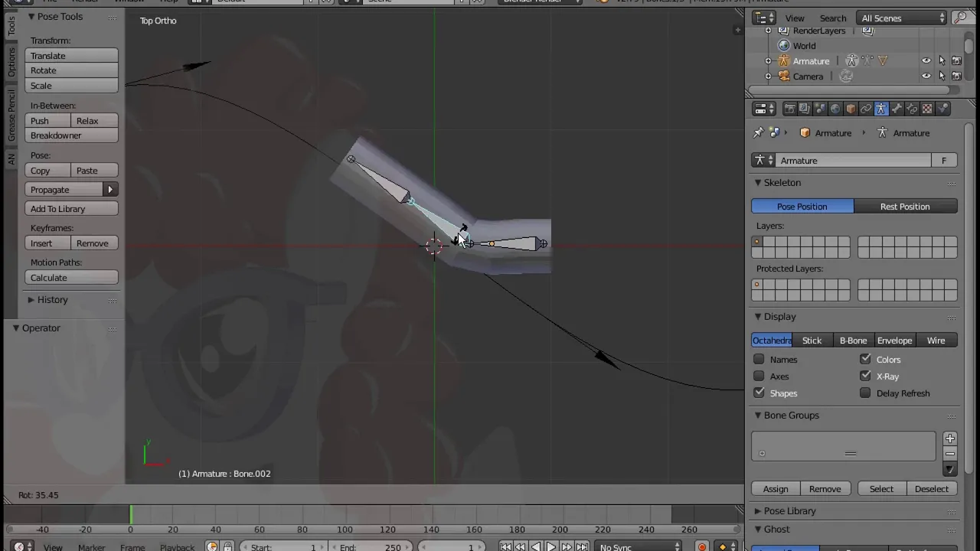Toggle the first armature layer button
Image resolution: width=980 pixels, height=551 pixels.
756,242
